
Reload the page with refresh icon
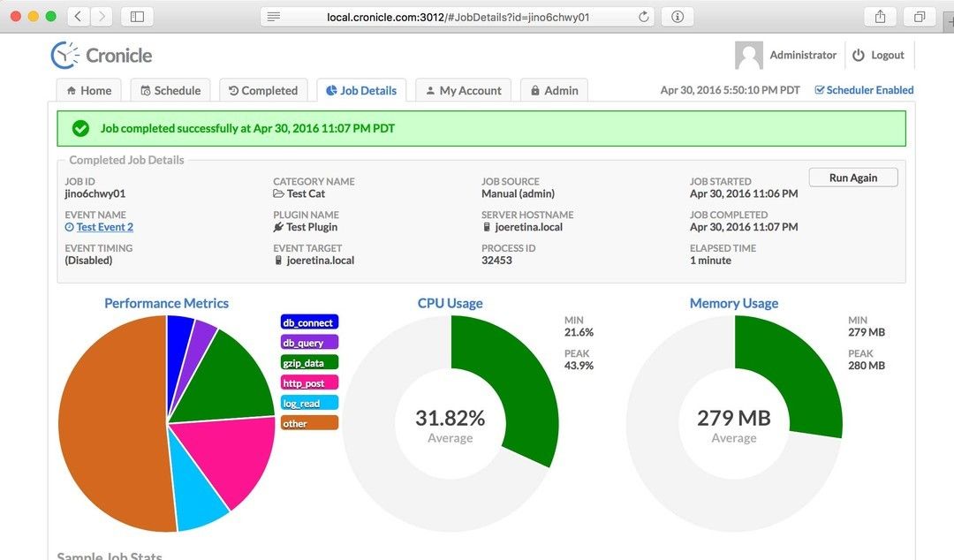(x=644, y=17)
